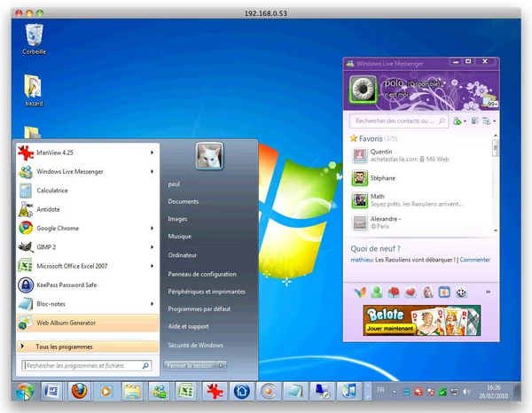
Task: Open the polo (Disponible) status menu
Action: coord(412,83)
